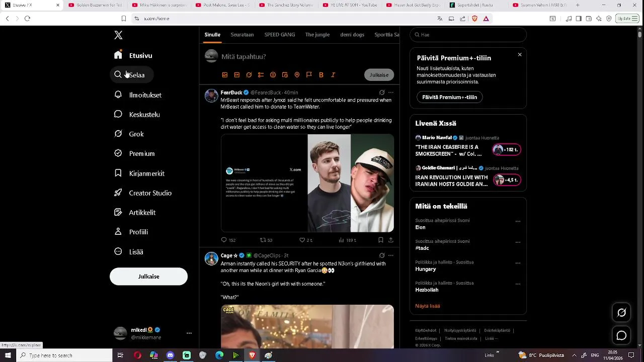The height and width of the screenshot is (362, 644).
Task: Tag a location with the pin icon
Action: point(297,75)
